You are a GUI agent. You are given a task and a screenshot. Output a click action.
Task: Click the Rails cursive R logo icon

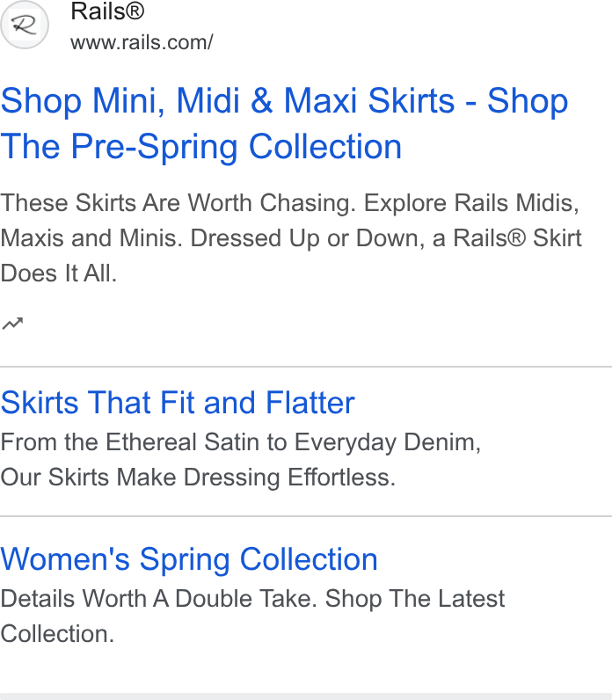24,25
